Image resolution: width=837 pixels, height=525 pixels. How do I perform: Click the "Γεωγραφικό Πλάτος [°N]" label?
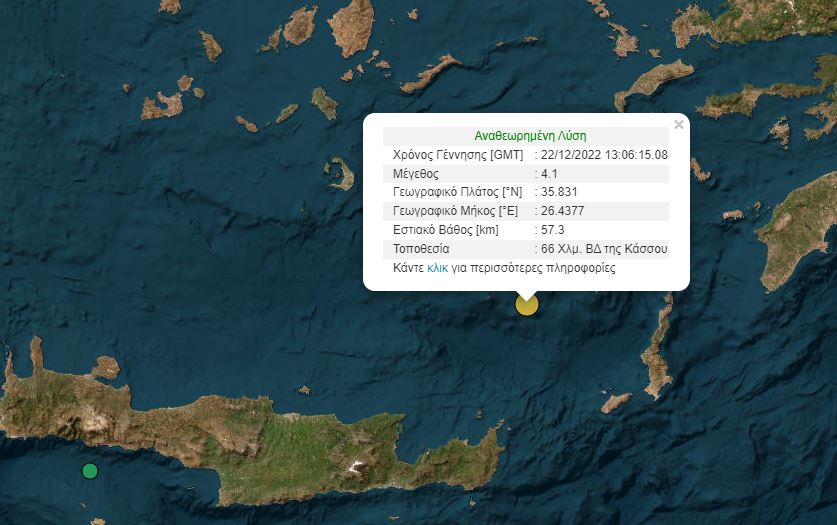point(455,192)
